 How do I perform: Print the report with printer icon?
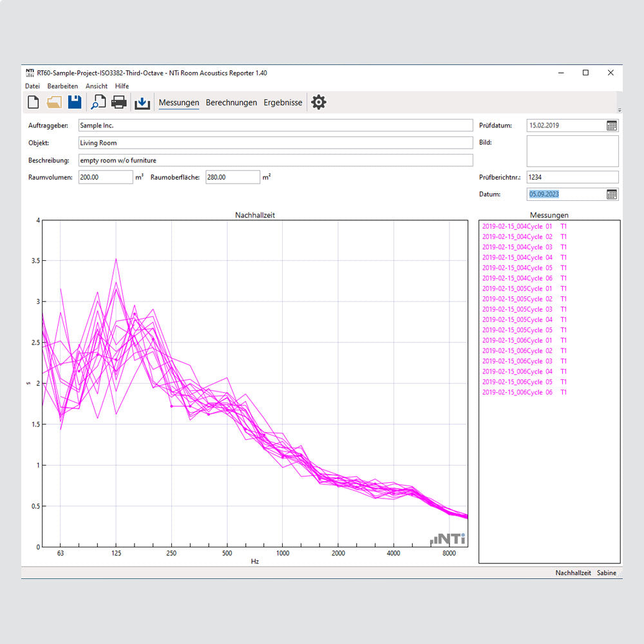(119, 102)
